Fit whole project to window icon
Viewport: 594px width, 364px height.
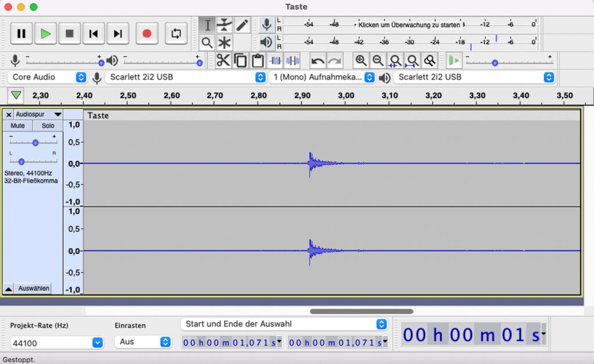coord(412,60)
